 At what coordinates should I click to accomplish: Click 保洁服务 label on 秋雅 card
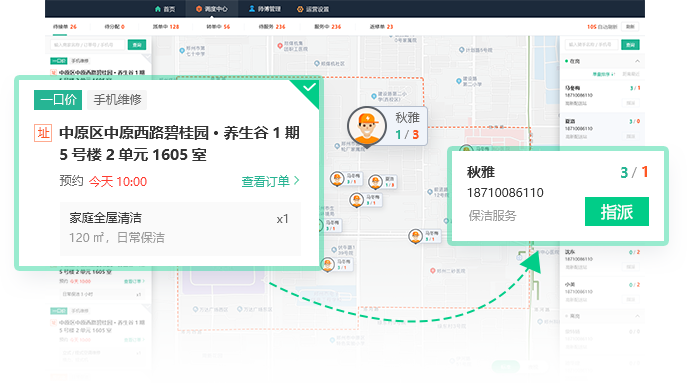492,216
